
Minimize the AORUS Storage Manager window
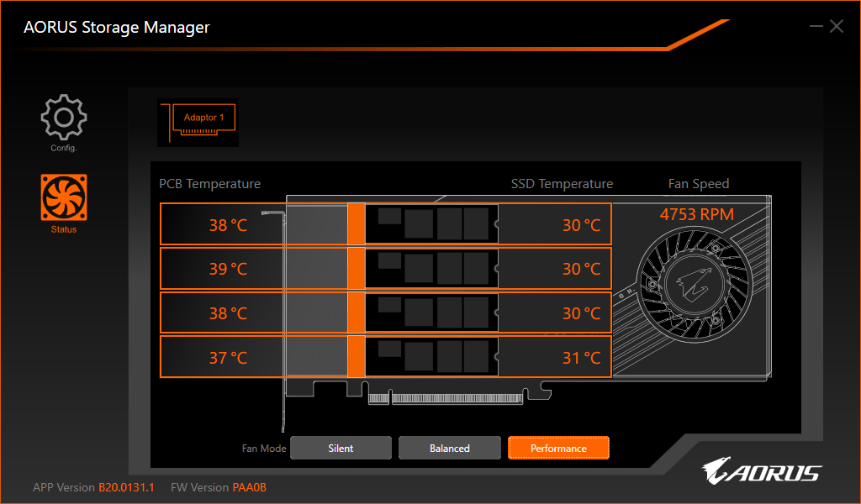pyautogui.click(x=816, y=27)
